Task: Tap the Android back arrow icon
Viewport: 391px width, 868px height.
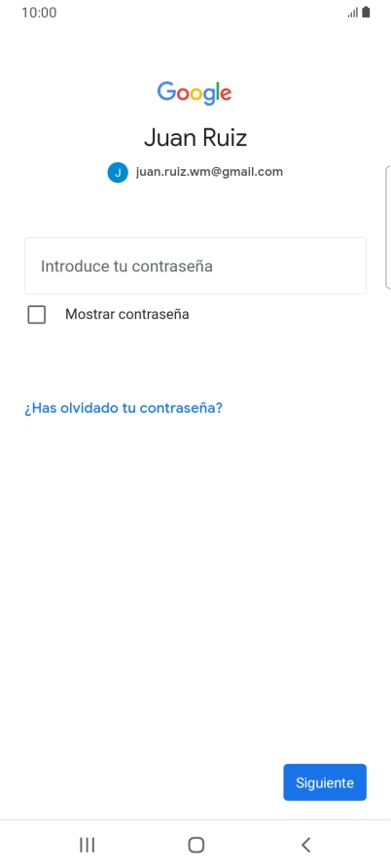Action: pyautogui.click(x=305, y=845)
